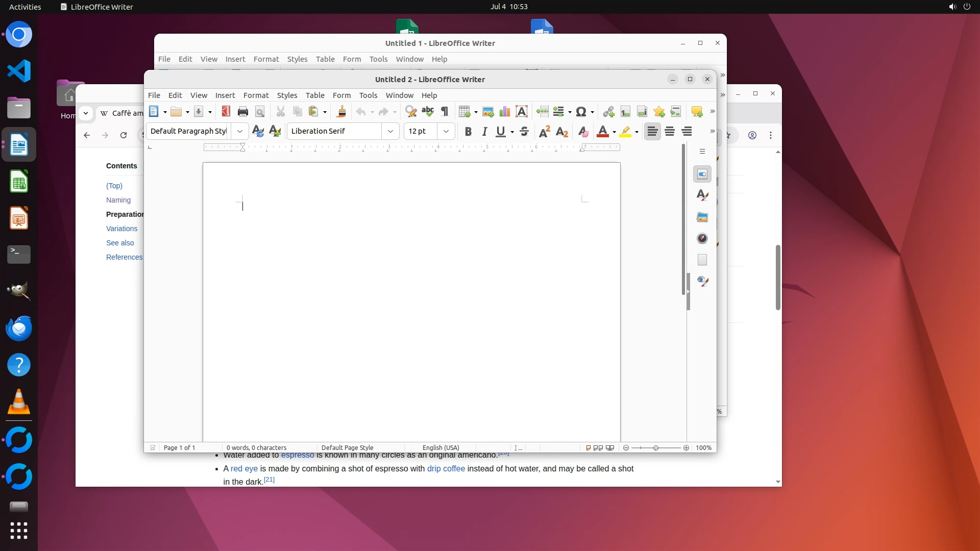Open the Navigator sidebar panel
The width and height of the screenshot is (980, 551).
(x=702, y=238)
